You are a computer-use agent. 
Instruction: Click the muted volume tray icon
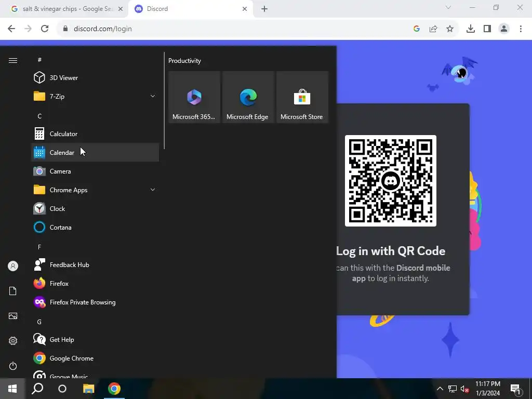tap(465, 389)
